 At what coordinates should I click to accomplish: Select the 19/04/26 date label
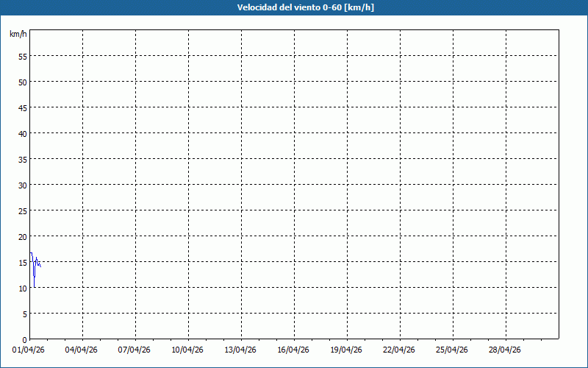tap(347, 350)
